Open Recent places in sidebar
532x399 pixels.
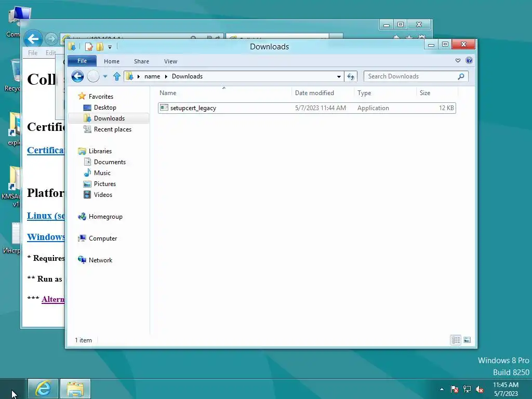coord(112,129)
